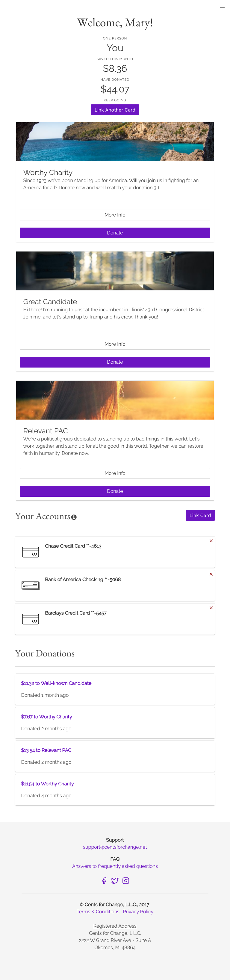
Task: View More Info for Great Candidate
Action: click(115, 344)
